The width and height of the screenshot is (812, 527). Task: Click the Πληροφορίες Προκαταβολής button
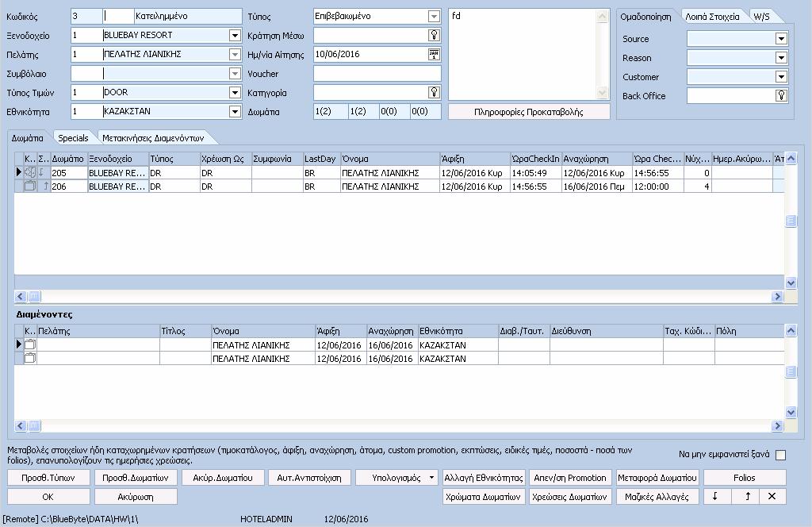pos(529,112)
